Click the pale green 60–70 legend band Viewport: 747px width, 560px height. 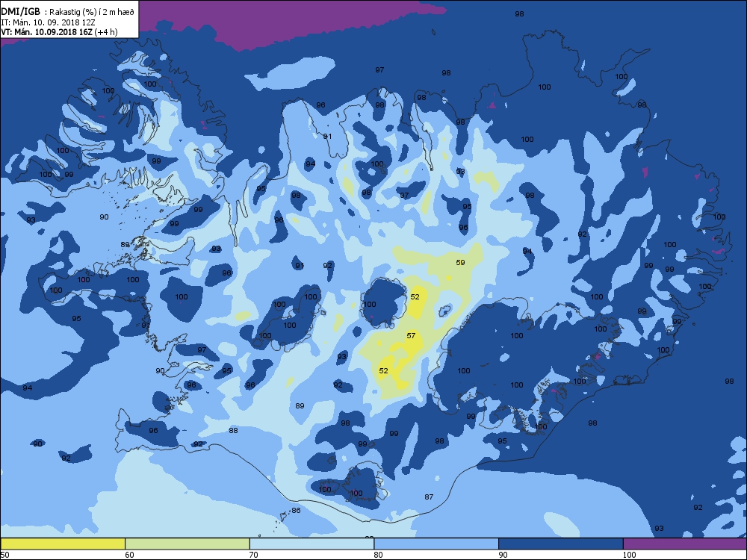coord(187,544)
